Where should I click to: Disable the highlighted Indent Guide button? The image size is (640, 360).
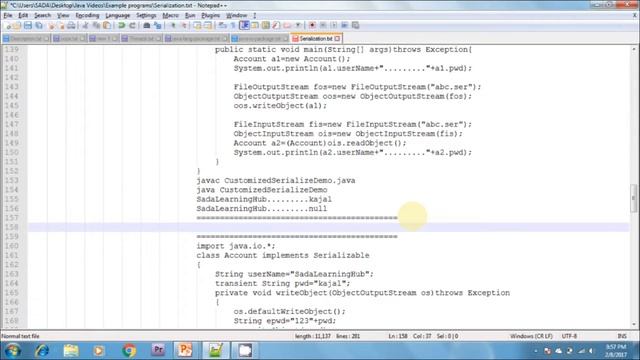tap(244, 26)
